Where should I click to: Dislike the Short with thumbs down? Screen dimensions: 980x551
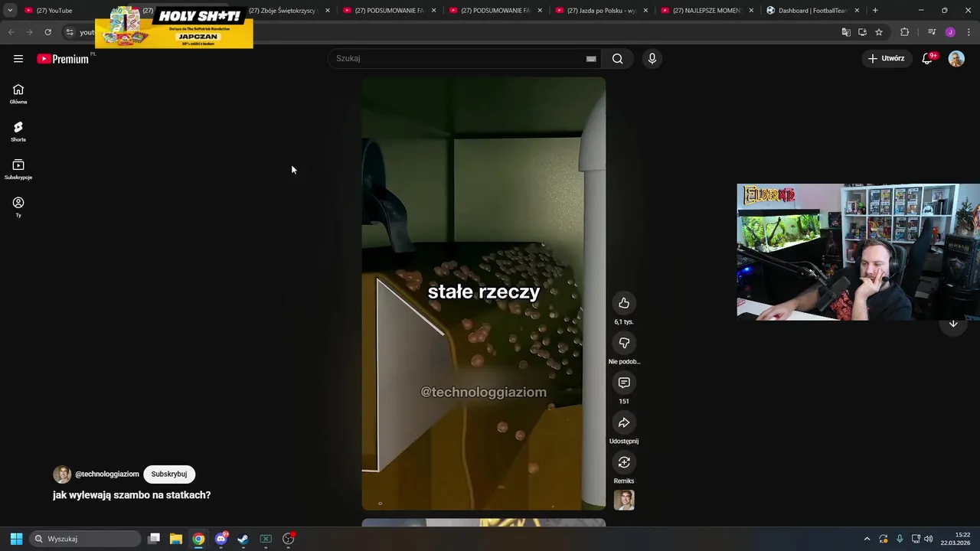624,343
